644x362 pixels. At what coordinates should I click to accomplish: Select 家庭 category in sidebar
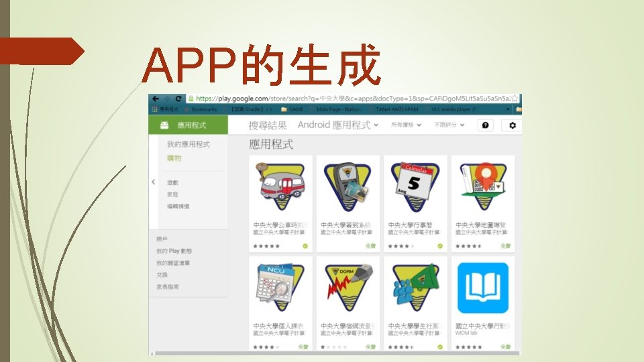[172, 194]
